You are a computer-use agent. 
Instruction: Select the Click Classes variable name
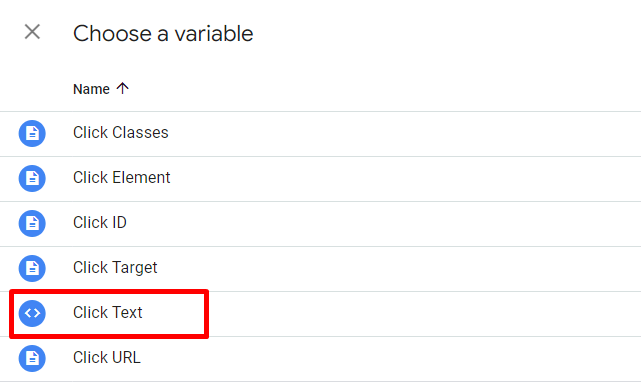tap(121, 133)
